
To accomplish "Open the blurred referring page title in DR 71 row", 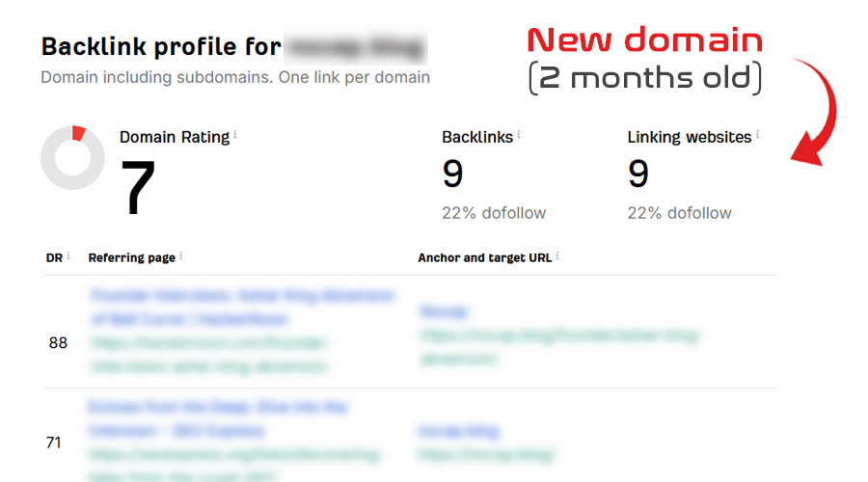I will point(217,408).
